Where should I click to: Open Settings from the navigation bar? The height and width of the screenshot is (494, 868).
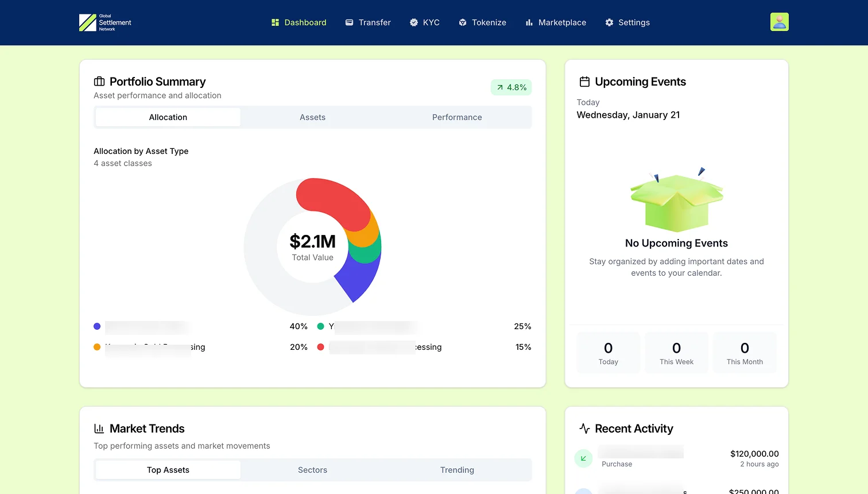pyautogui.click(x=627, y=22)
